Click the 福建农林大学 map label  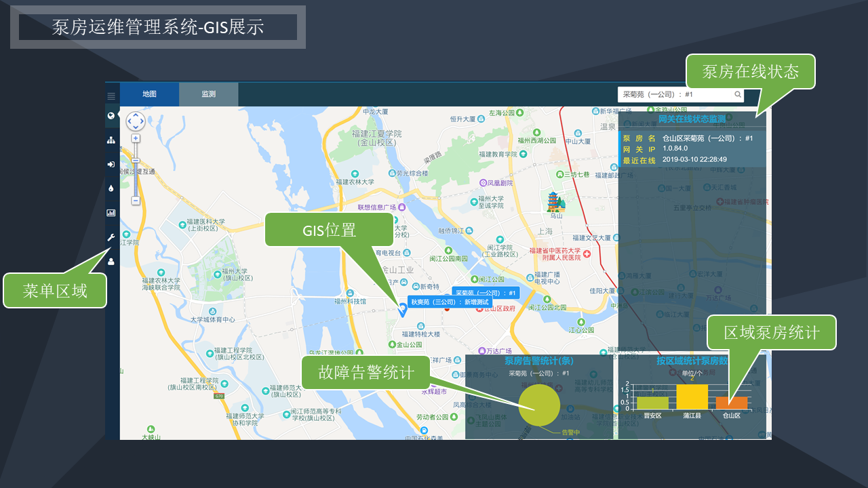(x=355, y=182)
